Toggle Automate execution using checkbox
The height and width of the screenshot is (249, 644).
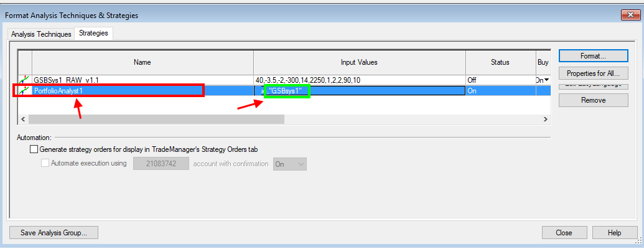(x=45, y=163)
